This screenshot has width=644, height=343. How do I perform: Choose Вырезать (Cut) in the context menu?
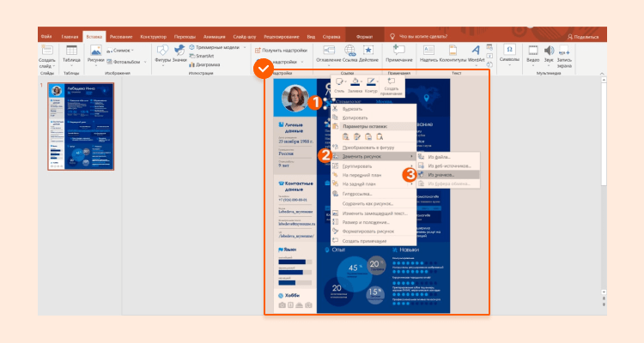tap(374, 109)
